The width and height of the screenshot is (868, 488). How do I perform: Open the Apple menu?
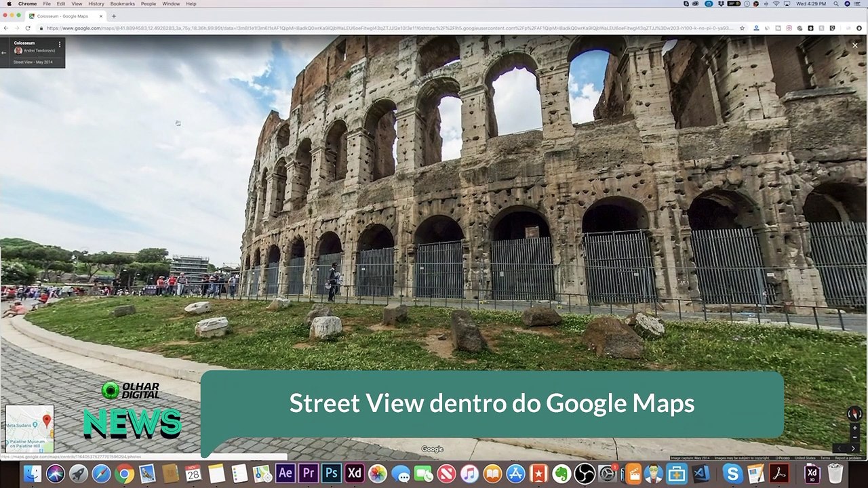point(9,3)
